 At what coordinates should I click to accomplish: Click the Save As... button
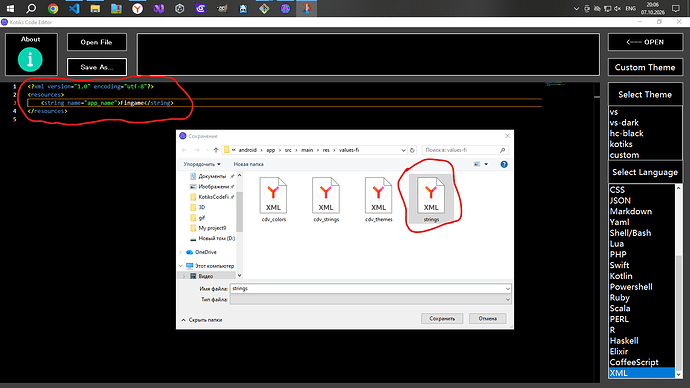point(97,67)
